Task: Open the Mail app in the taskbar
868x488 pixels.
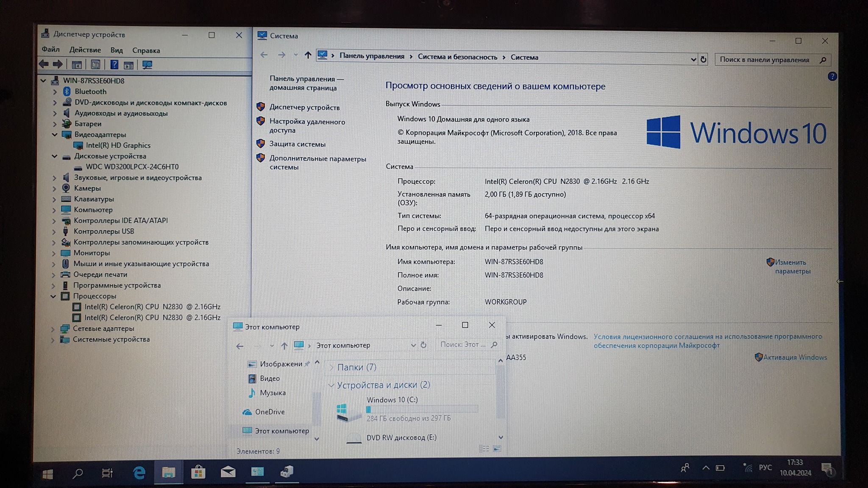Action: point(228,472)
